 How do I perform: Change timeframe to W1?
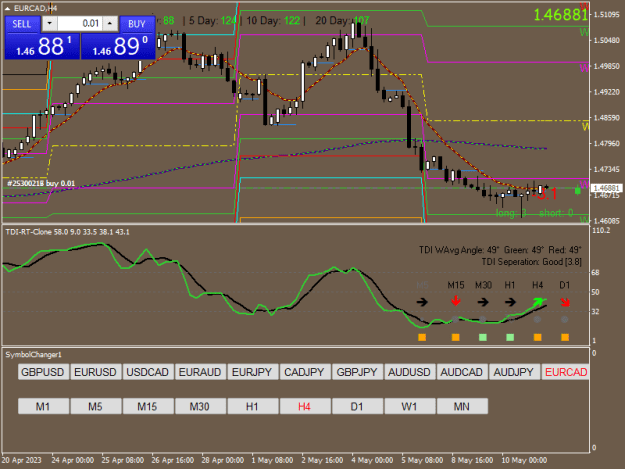coord(409,406)
